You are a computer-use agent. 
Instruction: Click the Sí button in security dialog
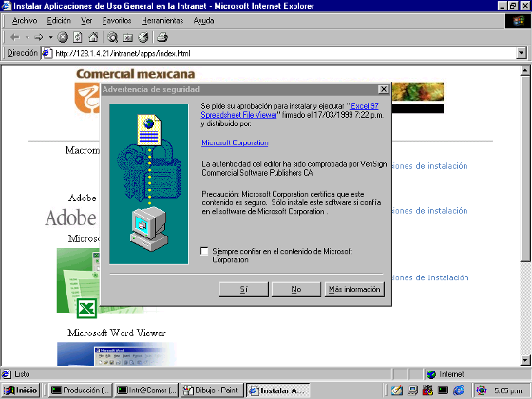pyautogui.click(x=243, y=290)
